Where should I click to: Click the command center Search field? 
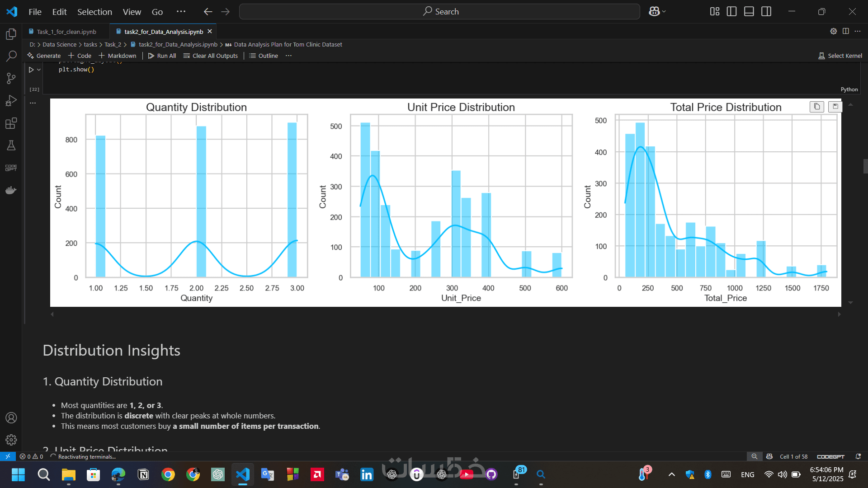click(439, 12)
